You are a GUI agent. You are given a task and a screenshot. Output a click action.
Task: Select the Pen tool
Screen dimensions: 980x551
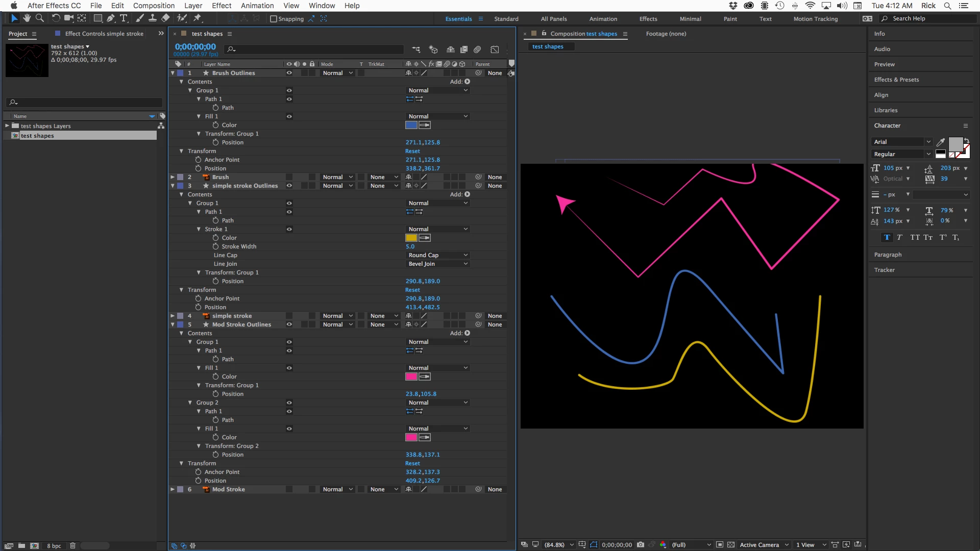tap(111, 18)
